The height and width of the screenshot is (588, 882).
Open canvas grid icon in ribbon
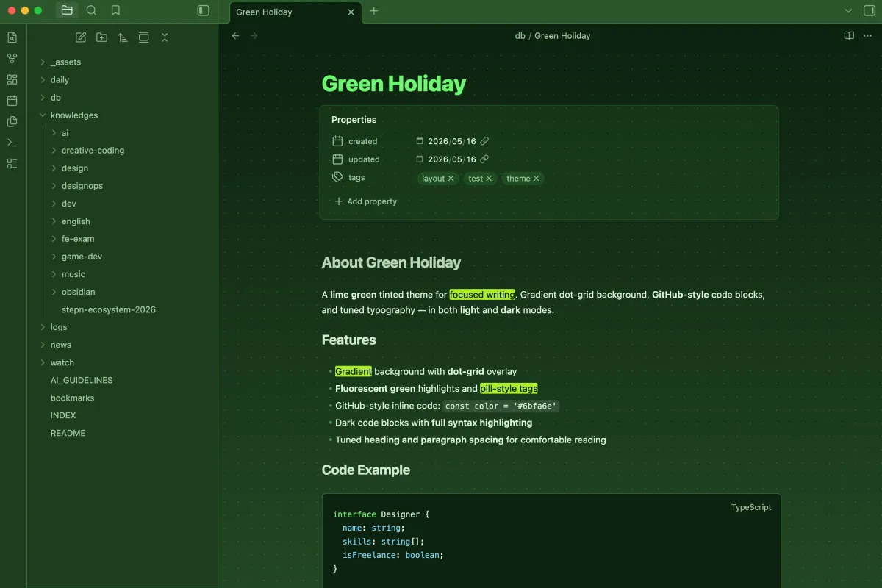coord(12,79)
